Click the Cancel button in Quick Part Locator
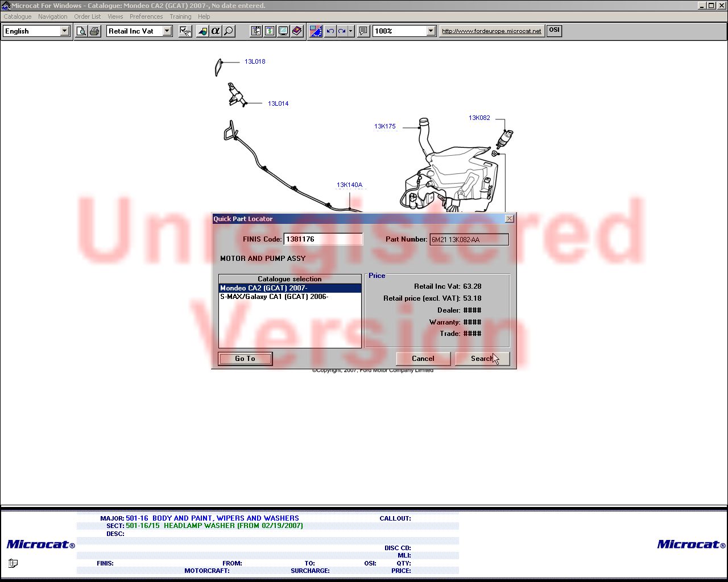This screenshot has width=728, height=582. click(423, 359)
